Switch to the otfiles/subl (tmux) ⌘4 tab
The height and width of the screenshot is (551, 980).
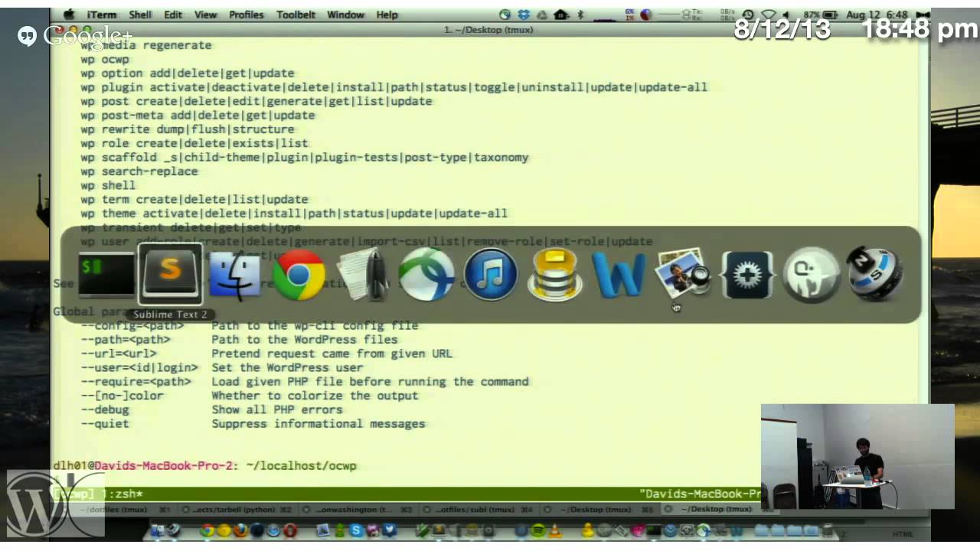[479, 509]
